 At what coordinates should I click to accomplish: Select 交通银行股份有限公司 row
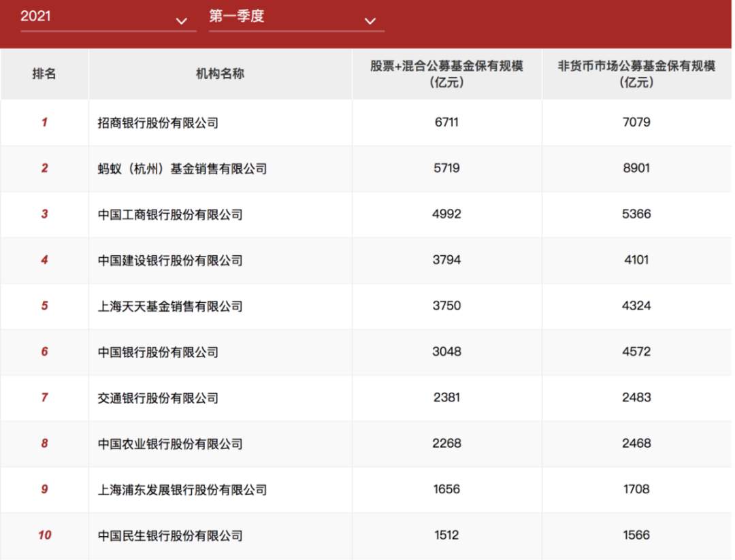tap(365, 398)
